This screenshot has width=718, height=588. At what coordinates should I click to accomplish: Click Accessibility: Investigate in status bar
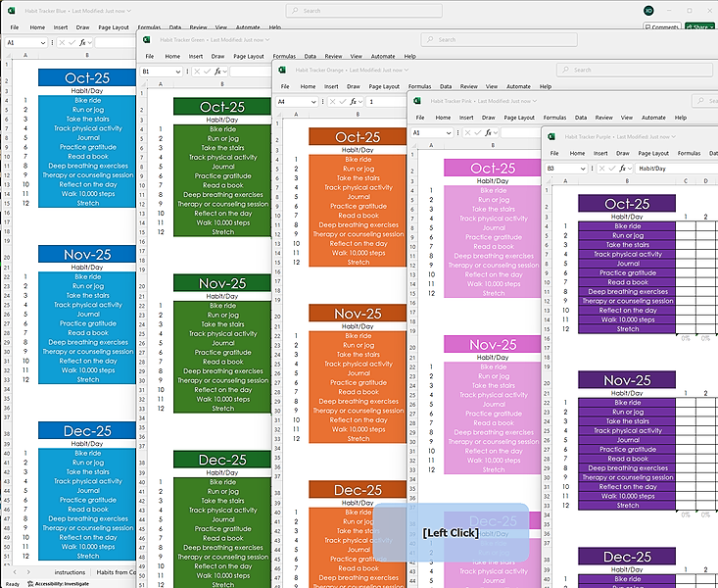(61, 582)
